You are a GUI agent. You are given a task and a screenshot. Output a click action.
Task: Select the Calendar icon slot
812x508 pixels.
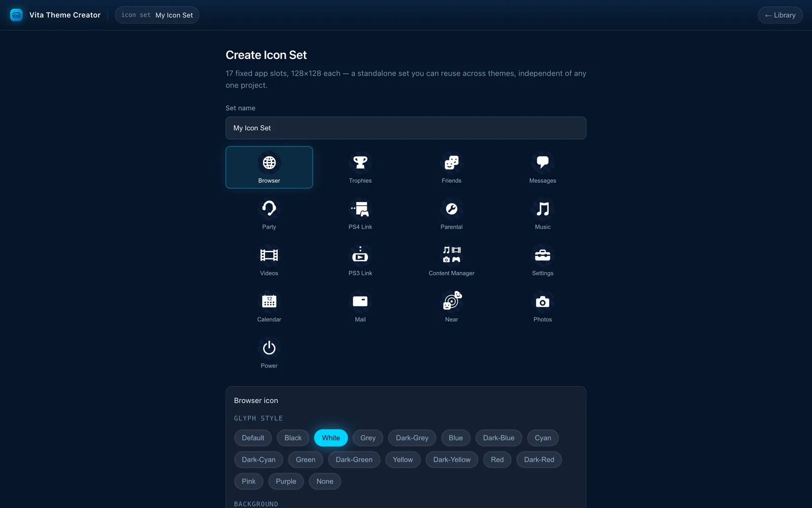tap(269, 306)
